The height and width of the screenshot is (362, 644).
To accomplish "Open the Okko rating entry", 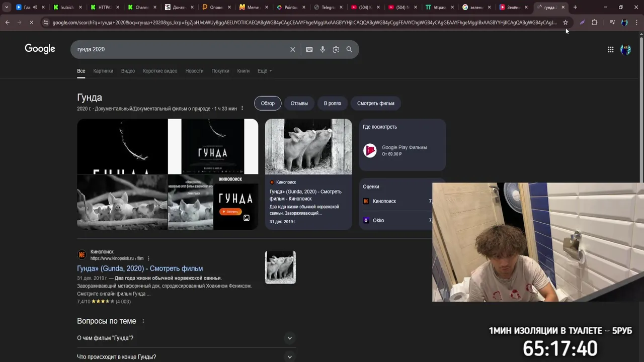I will (397, 220).
